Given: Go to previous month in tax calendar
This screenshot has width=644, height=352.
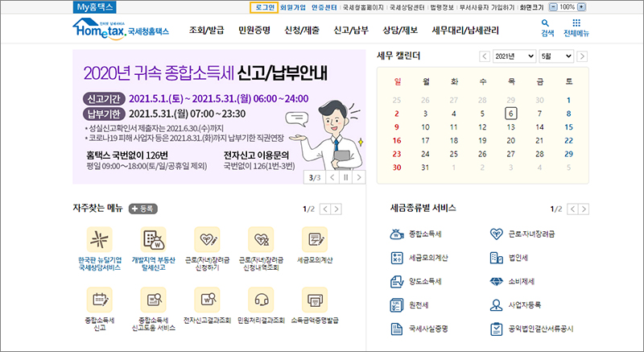Looking at the screenshot, I should point(485,56).
